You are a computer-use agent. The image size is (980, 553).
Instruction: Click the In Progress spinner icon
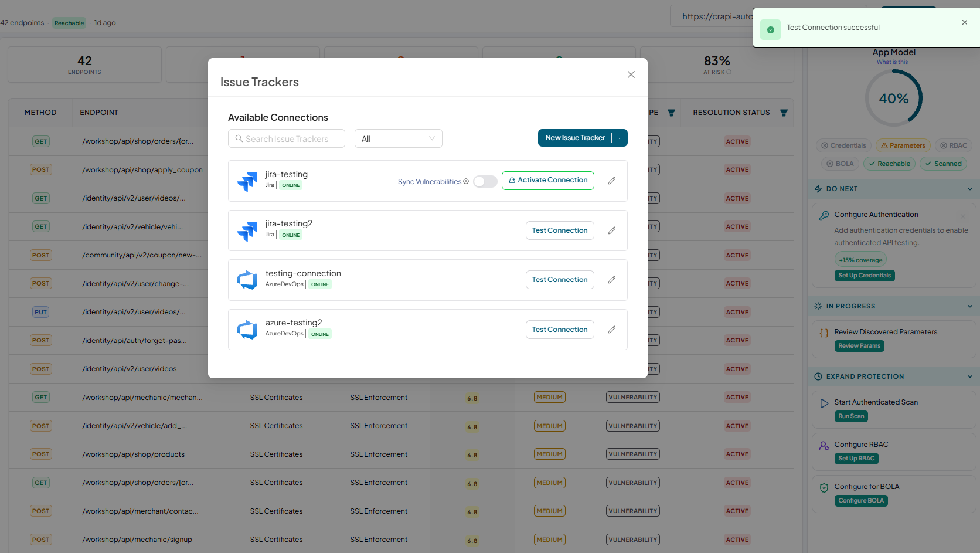point(818,306)
